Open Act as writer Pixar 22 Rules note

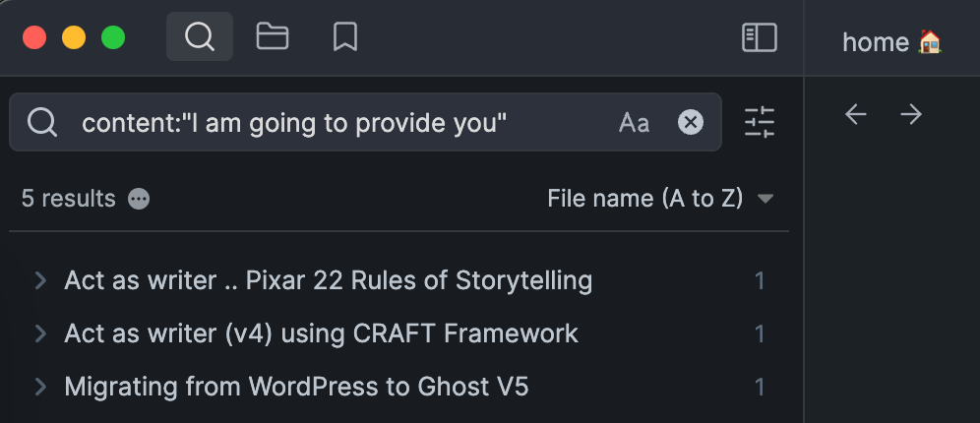point(328,280)
